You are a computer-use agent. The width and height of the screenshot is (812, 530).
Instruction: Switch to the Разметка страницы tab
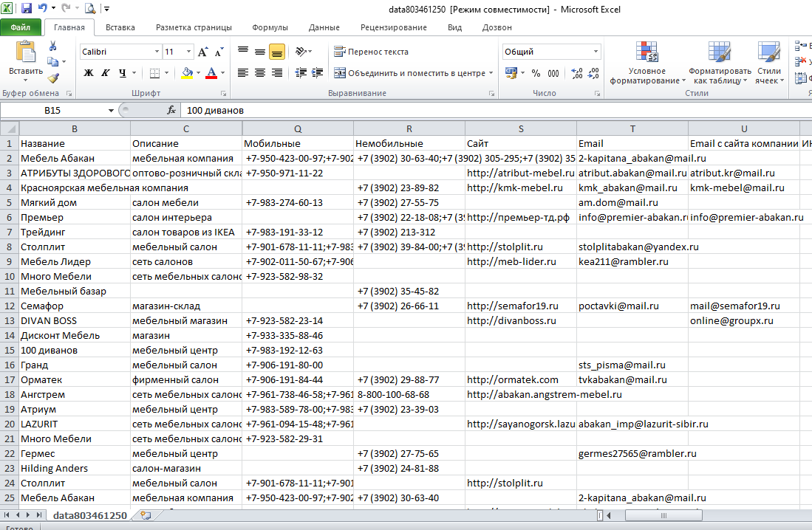pos(194,27)
